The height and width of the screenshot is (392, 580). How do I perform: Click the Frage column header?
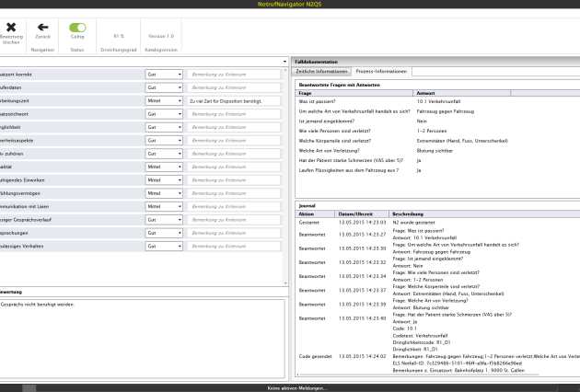354,93
